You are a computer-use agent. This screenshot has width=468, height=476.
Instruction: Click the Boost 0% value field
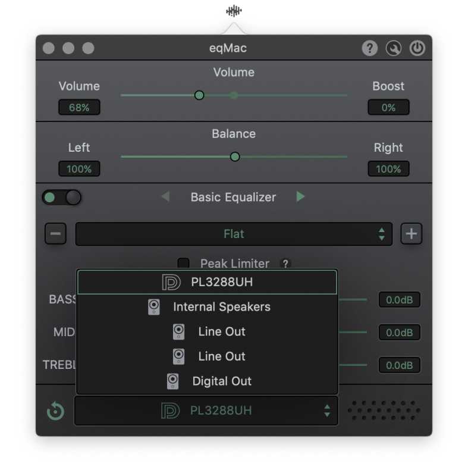[x=388, y=107]
